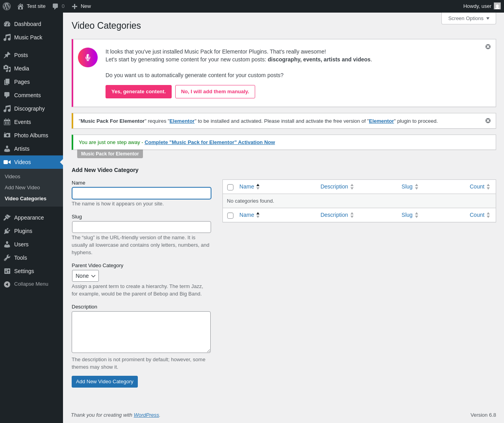Sort by Name in table header
The image size is (504, 423).
tap(250, 187)
